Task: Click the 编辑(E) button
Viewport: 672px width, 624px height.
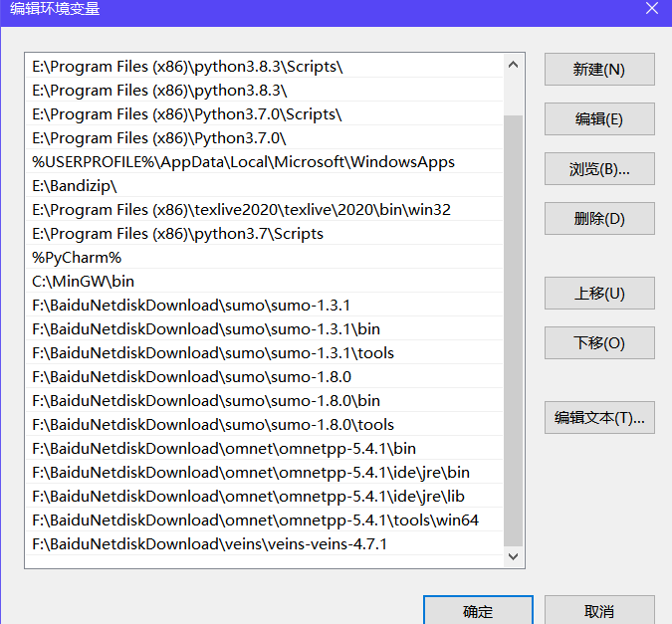Action: pos(599,118)
